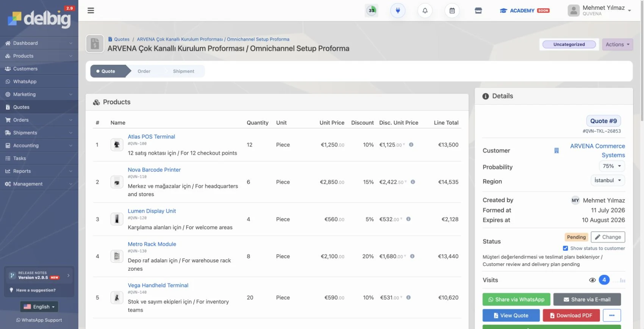Open notifications bell icon
644x329 pixels.
[x=425, y=11]
